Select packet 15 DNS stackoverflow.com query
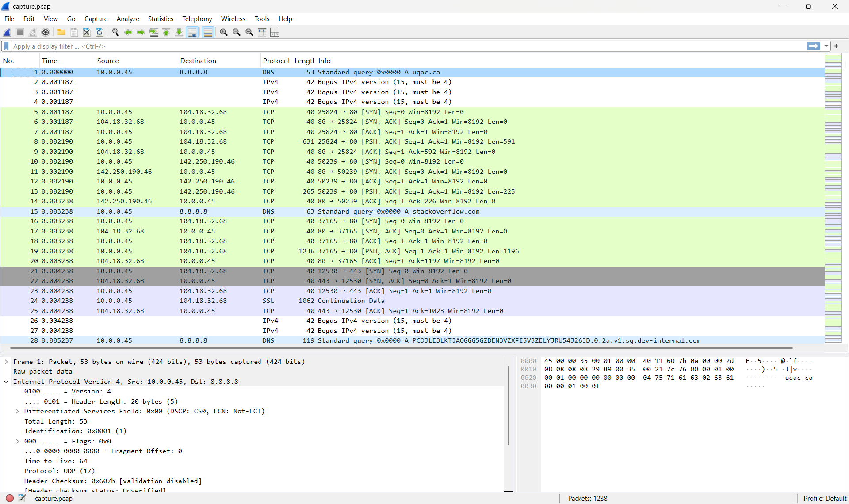849x504 pixels. coord(412,211)
